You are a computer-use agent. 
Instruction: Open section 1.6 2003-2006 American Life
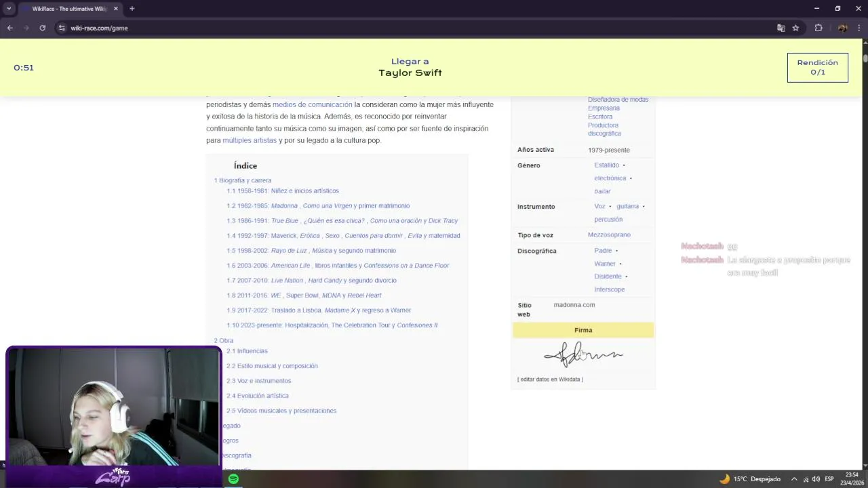pyautogui.click(x=338, y=266)
